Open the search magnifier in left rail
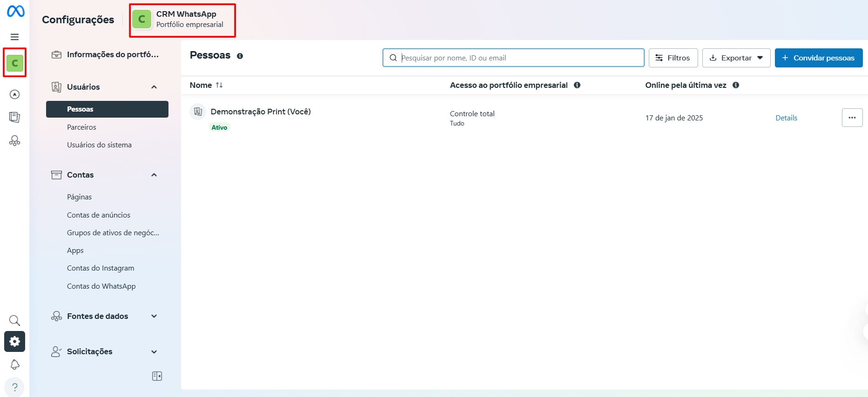Screen dimensions: 868x397 [x=14, y=320]
